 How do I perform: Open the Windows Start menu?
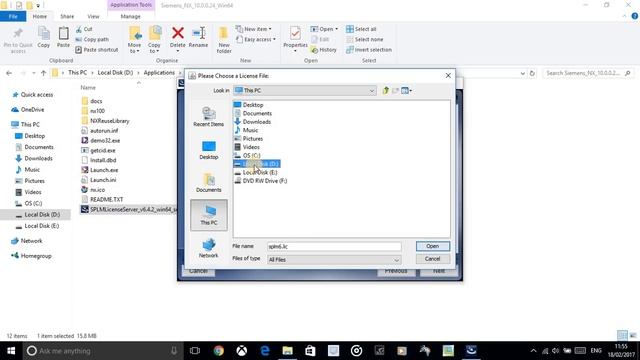click(x=11, y=351)
